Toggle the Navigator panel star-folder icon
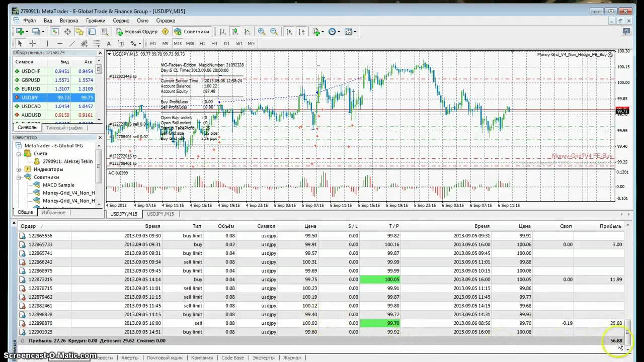The image size is (644, 362). tap(79, 31)
